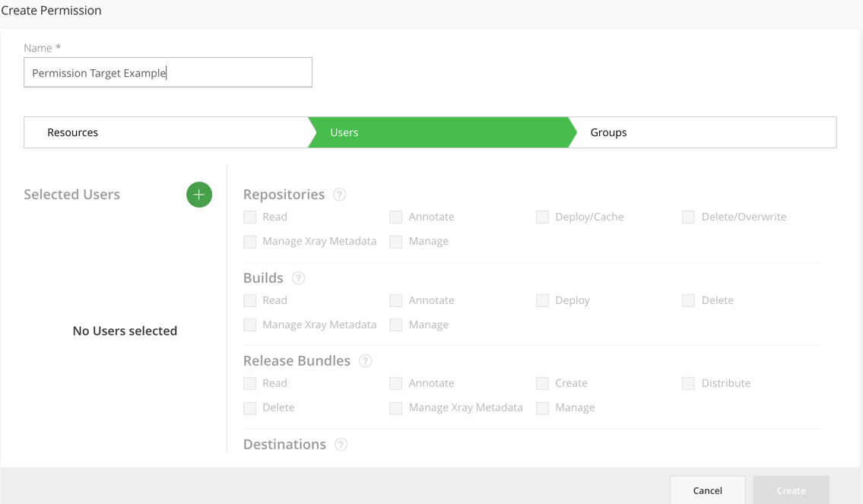Screen dimensions: 863x504
Task: Enable Delete/Overwrite repository permission
Action: tap(688, 217)
